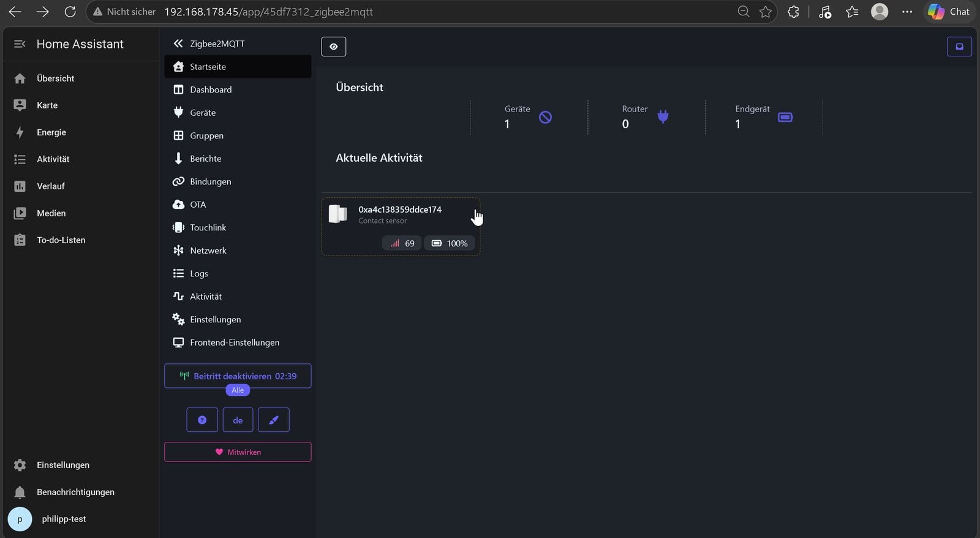Go forward in the browser
The width and height of the screenshot is (980, 538).
[x=42, y=12]
